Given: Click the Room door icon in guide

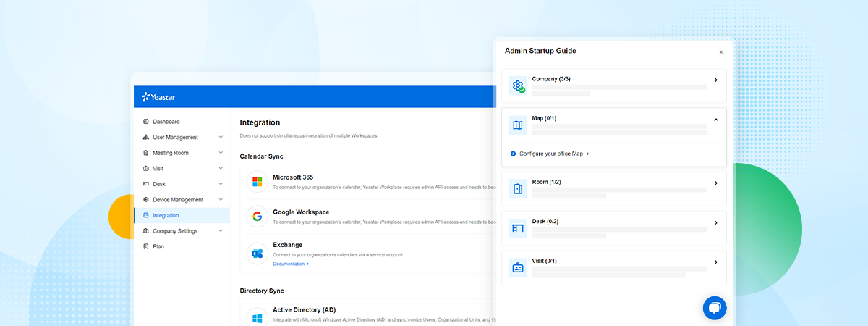Looking at the screenshot, I should click(518, 189).
